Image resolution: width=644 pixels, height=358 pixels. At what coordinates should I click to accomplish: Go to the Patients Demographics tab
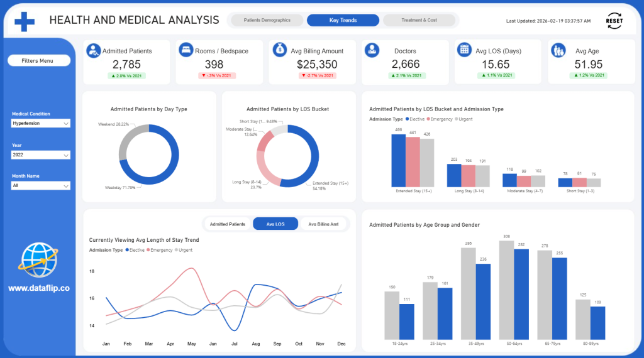tap(267, 21)
